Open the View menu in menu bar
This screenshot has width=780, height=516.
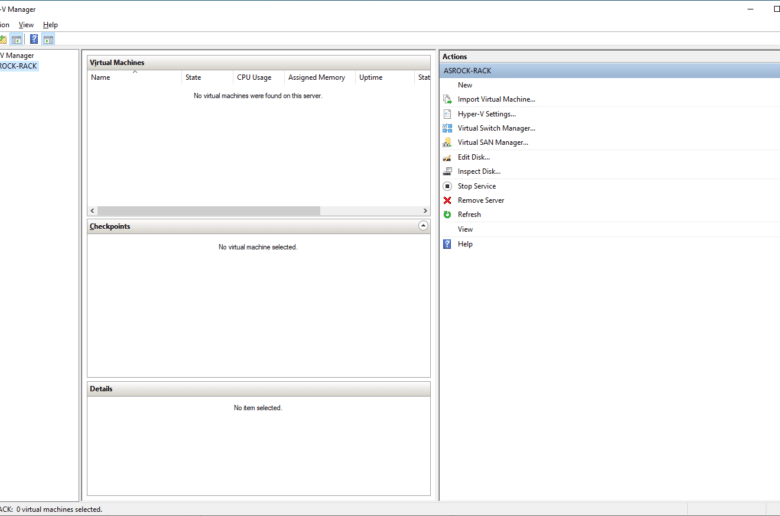coord(26,25)
